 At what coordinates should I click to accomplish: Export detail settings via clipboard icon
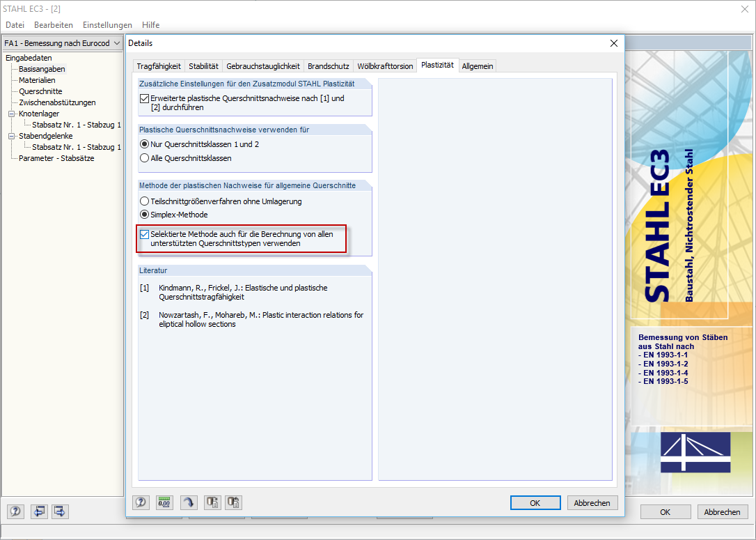pyautogui.click(x=212, y=502)
